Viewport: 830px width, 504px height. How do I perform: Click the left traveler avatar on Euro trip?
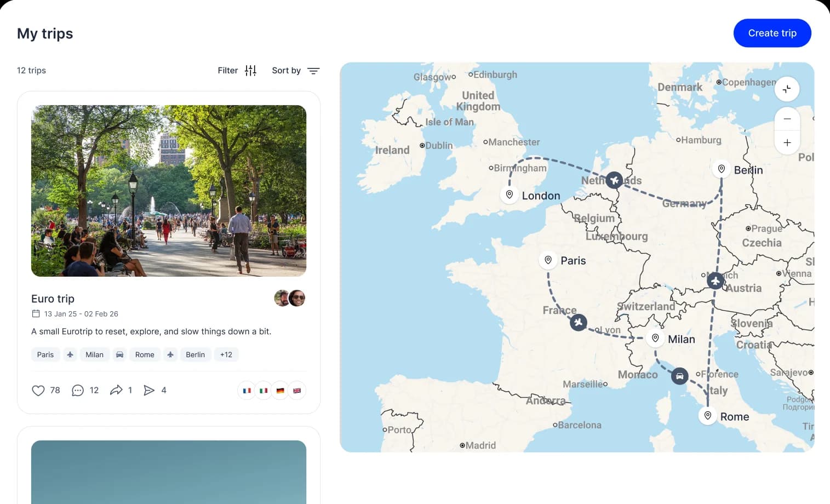(282, 298)
